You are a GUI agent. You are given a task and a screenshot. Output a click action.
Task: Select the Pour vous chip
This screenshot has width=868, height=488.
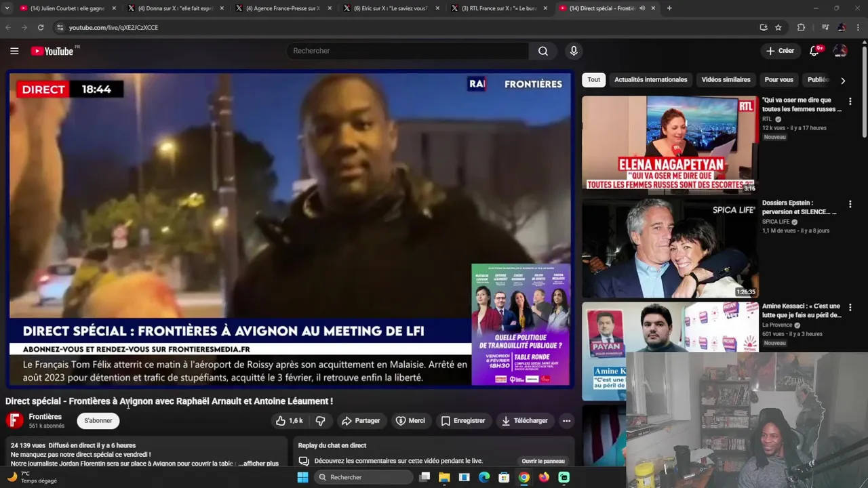click(778, 80)
